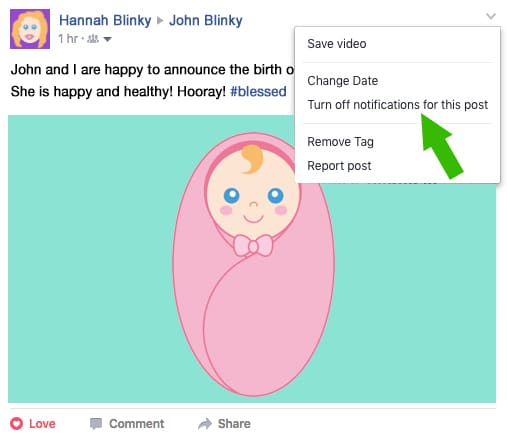
Task: Collapse the post options chevron menu
Action: [x=491, y=16]
